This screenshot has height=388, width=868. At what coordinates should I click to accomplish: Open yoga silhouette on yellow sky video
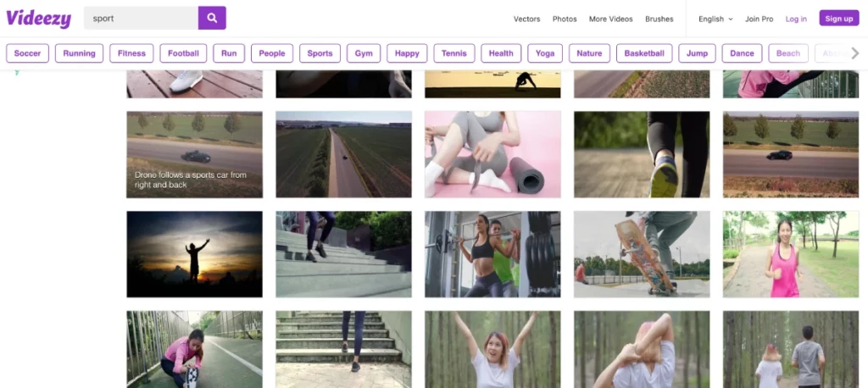point(492,84)
